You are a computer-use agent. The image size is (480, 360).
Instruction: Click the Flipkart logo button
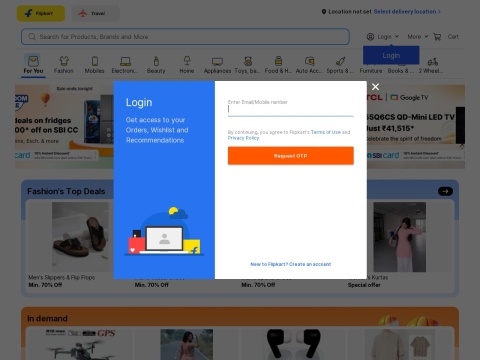point(41,14)
